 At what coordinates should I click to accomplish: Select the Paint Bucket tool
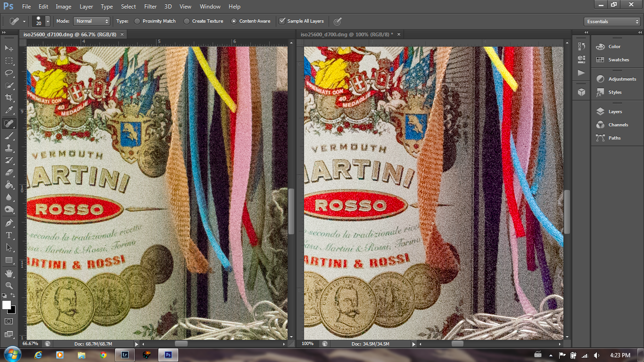click(9, 185)
